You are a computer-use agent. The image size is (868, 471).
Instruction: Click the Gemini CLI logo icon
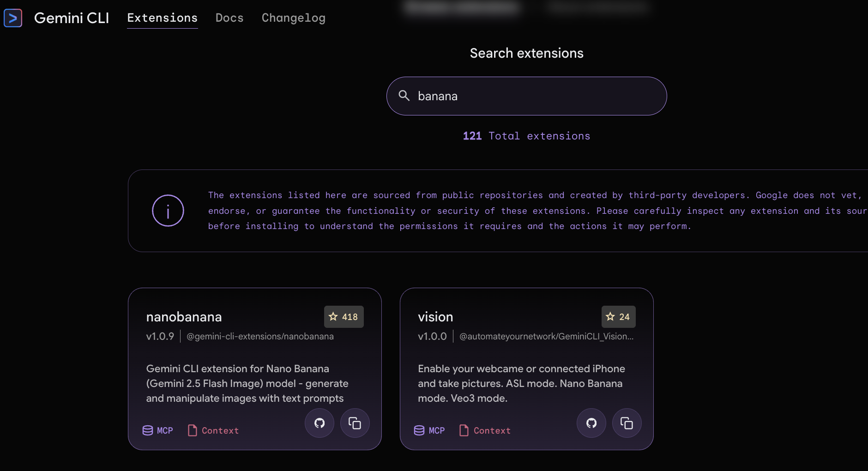click(x=13, y=18)
